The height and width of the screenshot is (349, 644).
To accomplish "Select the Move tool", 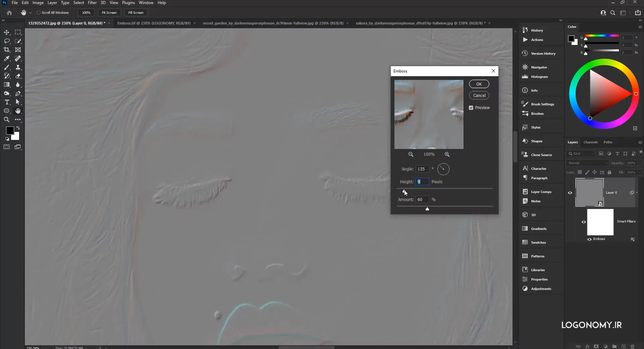I will coord(7,33).
